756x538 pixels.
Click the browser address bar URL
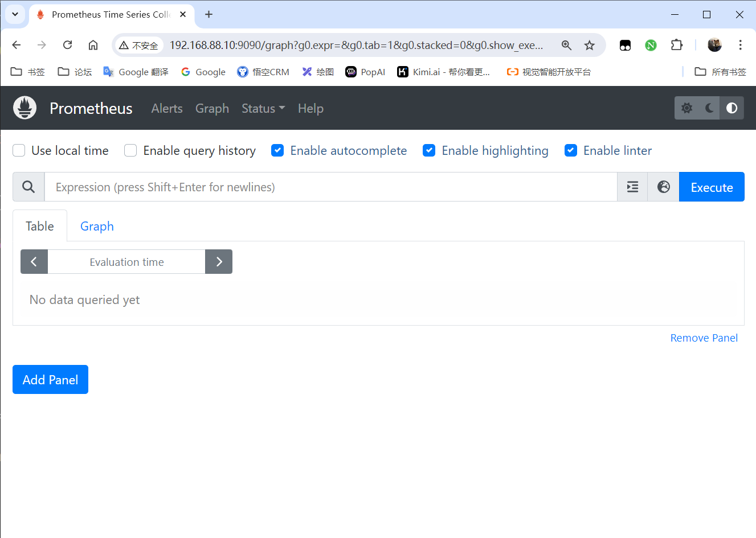[356, 45]
